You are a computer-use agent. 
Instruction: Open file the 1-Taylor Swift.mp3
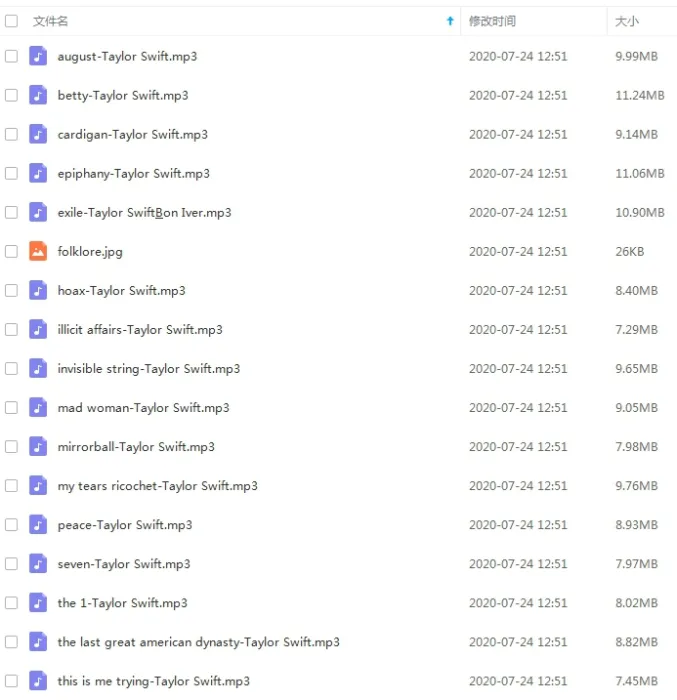pyautogui.click(x=123, y=604)
